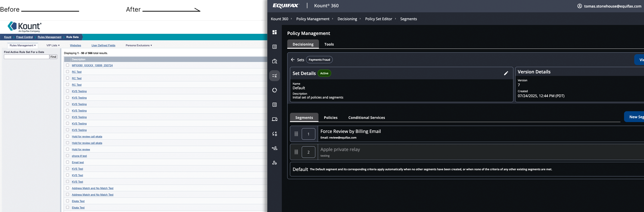Open the Apple private relay segment
The height and width of the screenshot is (212, 644).
click(x=340, y=149)
